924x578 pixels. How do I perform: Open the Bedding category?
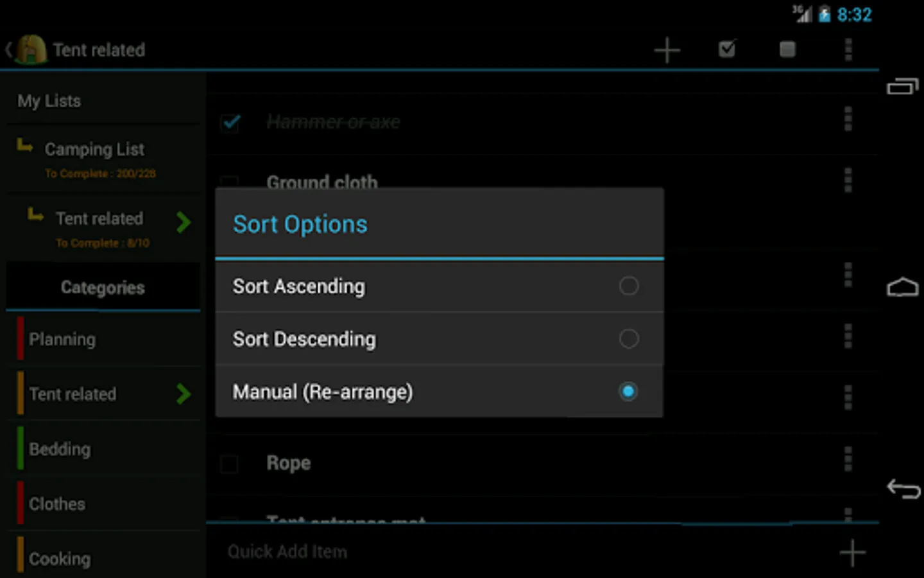(60, 449)
